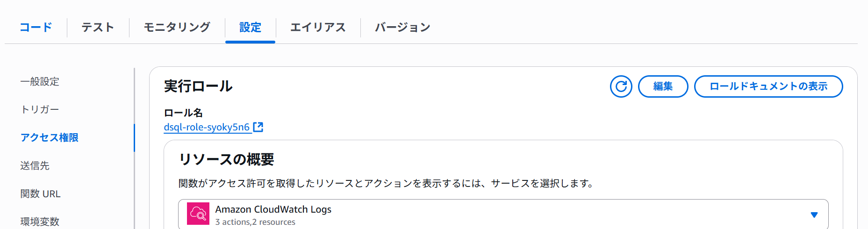This screenshot has width=868, height=229.
Task: Expand the Amazon CloudWatch Logs dropdown arrow
Action: pyautogui.click(x=814, y=215)
